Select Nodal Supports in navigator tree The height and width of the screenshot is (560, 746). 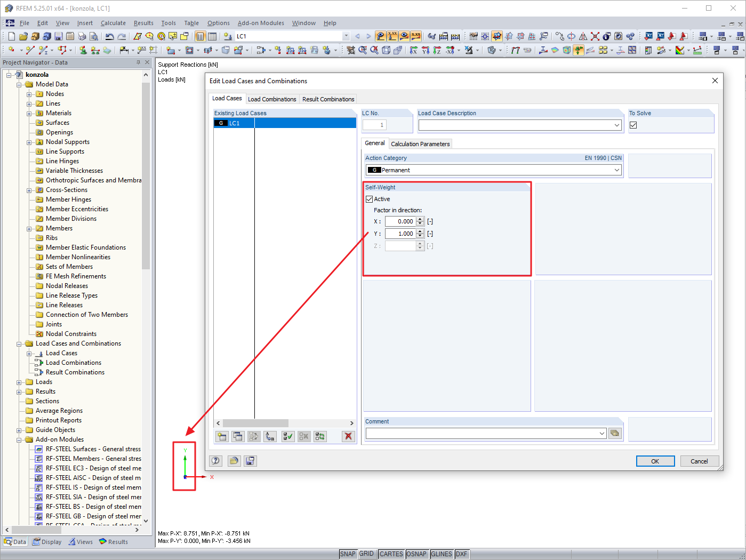click(x=67, y=142)
